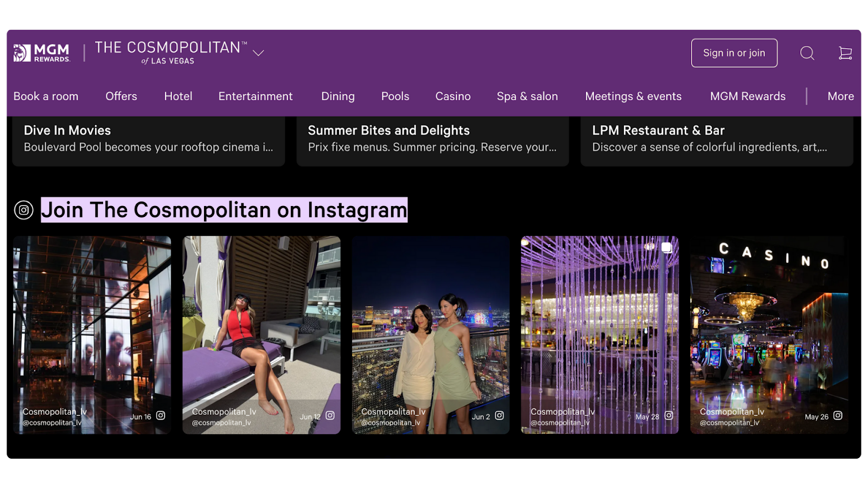Open the Summer Bites and Delights card

432,141
